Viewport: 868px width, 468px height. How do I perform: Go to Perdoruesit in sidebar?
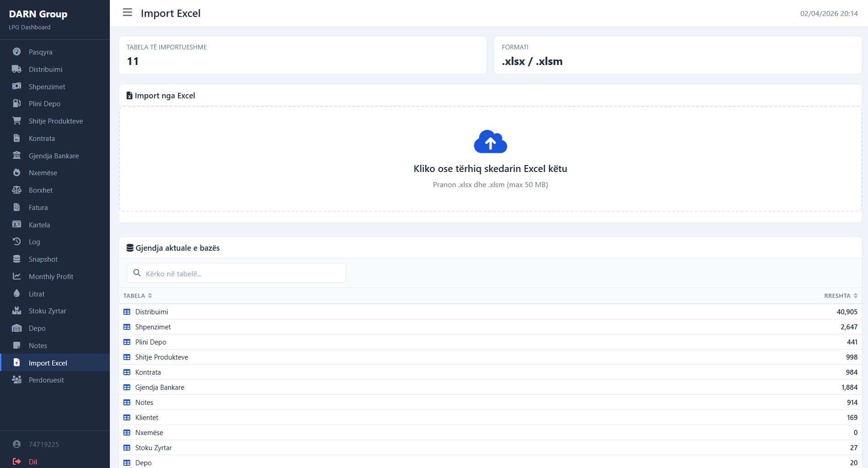[46, 380]
